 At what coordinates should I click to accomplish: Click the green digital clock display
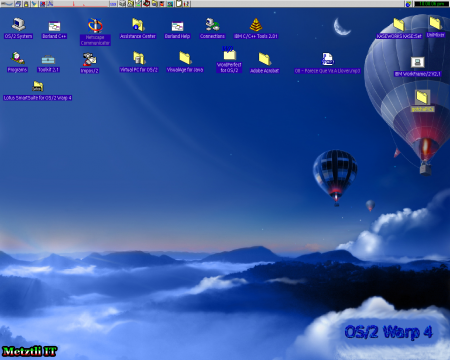point(431,4)
